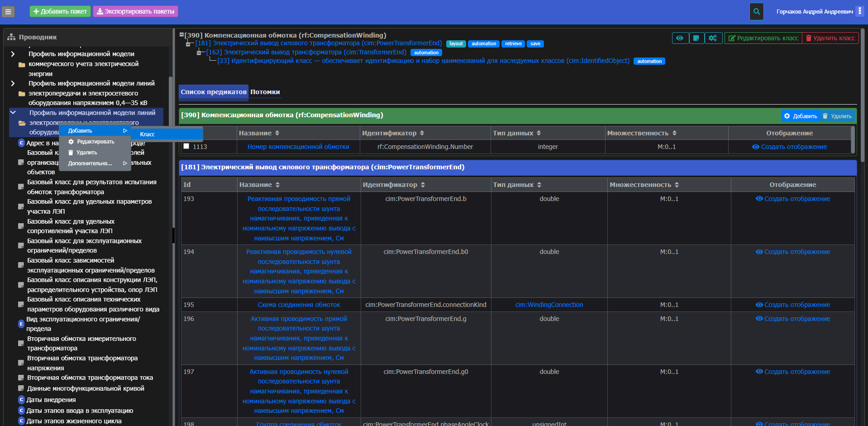This screenshot has height=426, width=868.
Task: Click Экспортировать пакеты button
Action: click(x=135, y=11)
